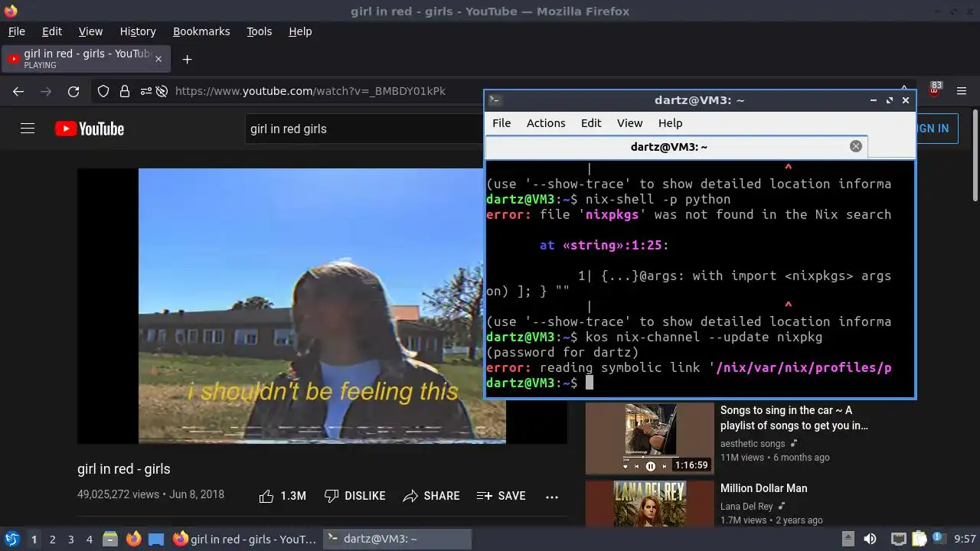Select the dartz@VM3 terminal tab

click(676, 147)
